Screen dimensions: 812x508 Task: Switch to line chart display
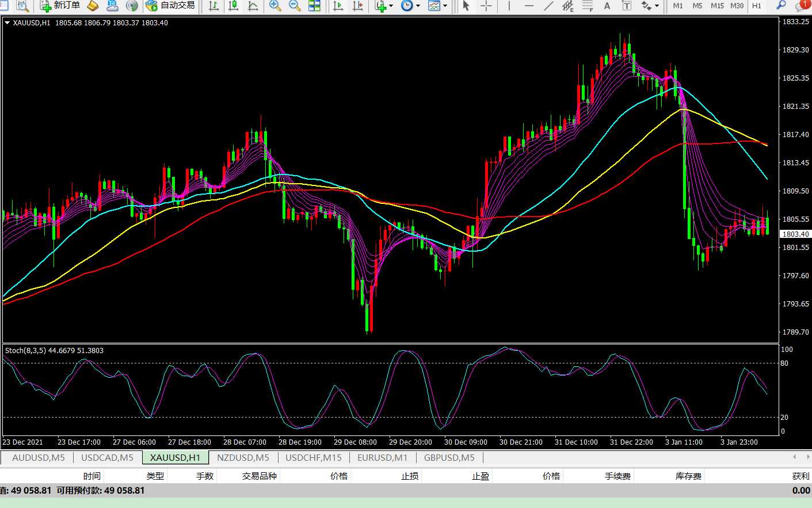click(x=253, y=6)
